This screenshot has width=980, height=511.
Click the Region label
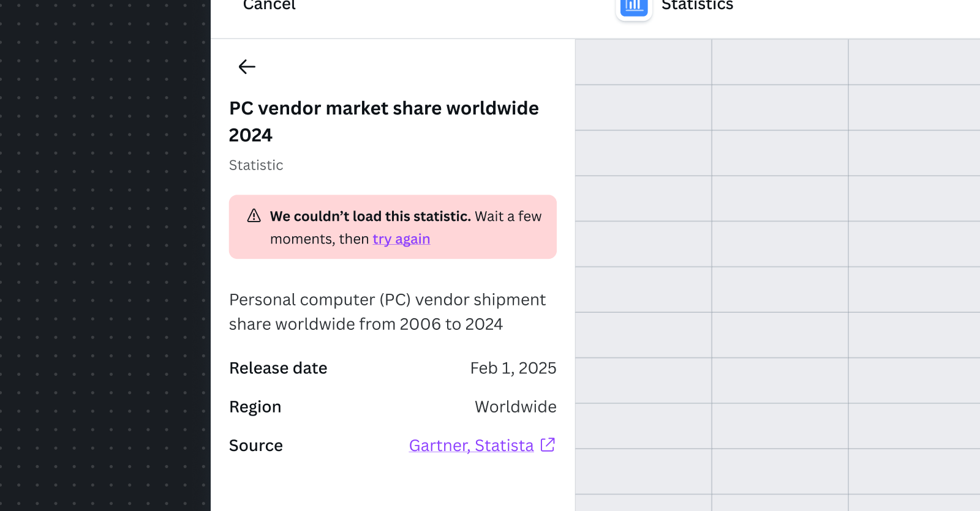255,407
